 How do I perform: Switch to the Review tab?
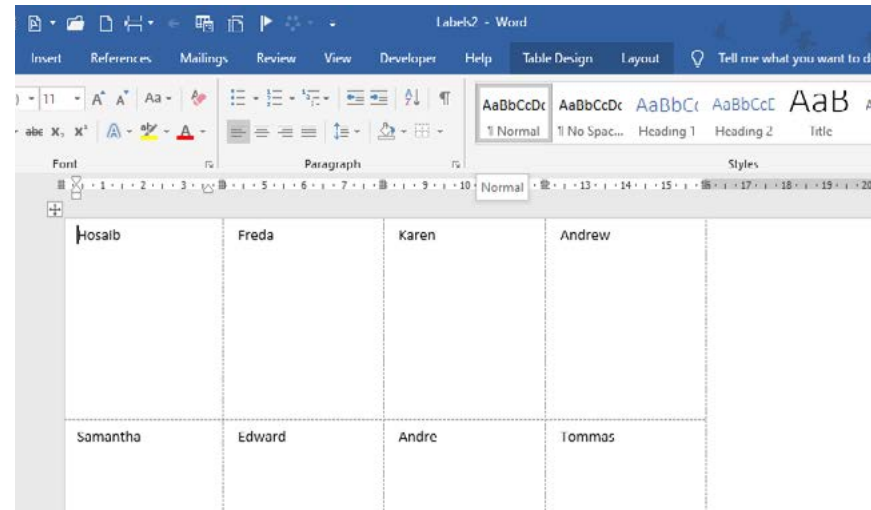pos(276,58)
